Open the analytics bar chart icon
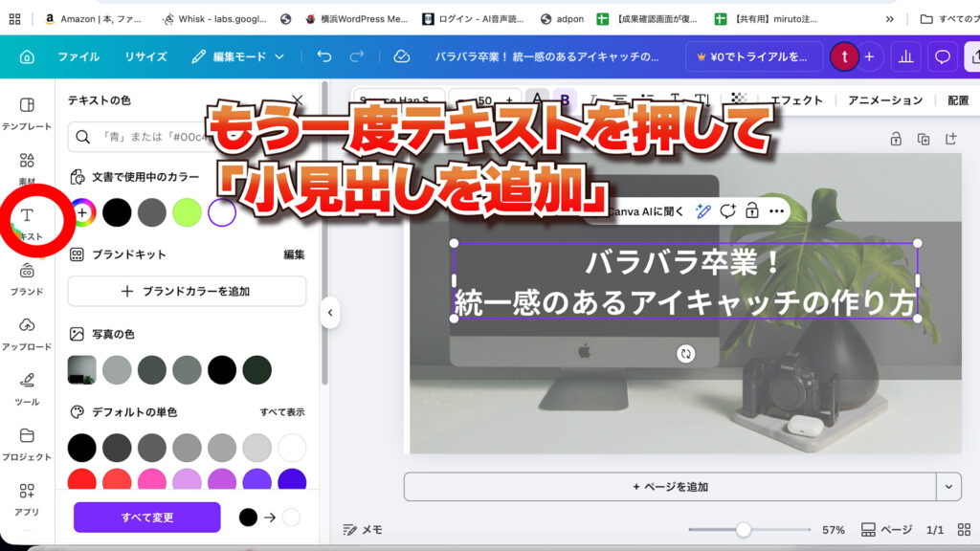 pyautogui.click(x=904, y=56)
